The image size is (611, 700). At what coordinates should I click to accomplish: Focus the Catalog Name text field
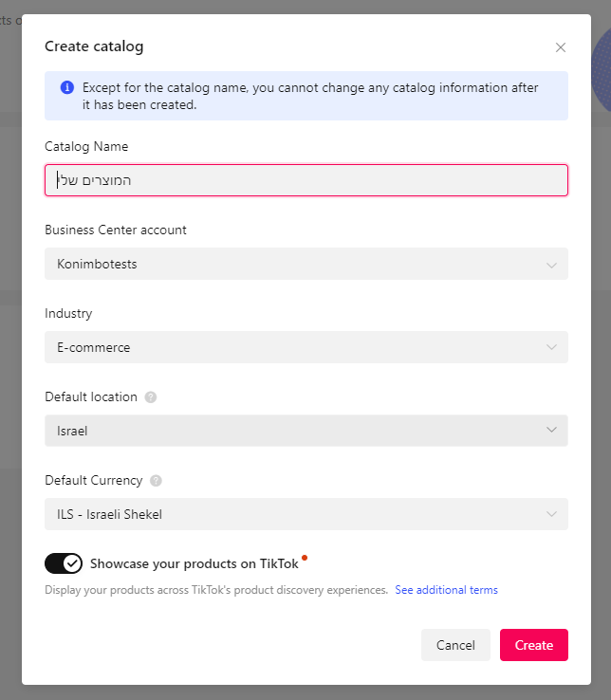tap(306, 180)
